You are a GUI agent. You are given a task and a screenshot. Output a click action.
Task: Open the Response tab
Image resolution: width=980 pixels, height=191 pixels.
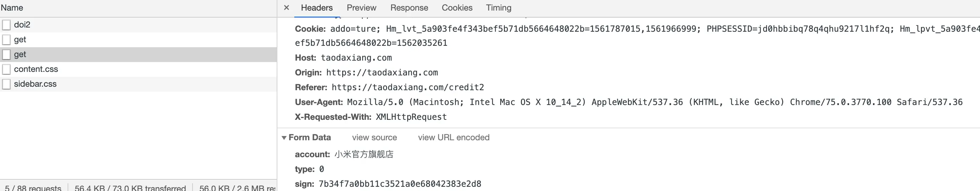click(409, 8)
